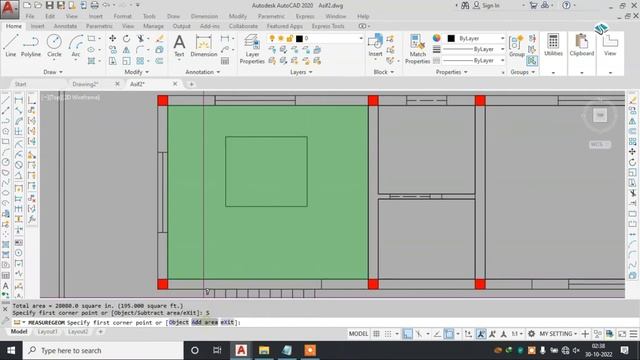Click the Add area command option
Screen dimensions: 640x360
tap(204, 322)
